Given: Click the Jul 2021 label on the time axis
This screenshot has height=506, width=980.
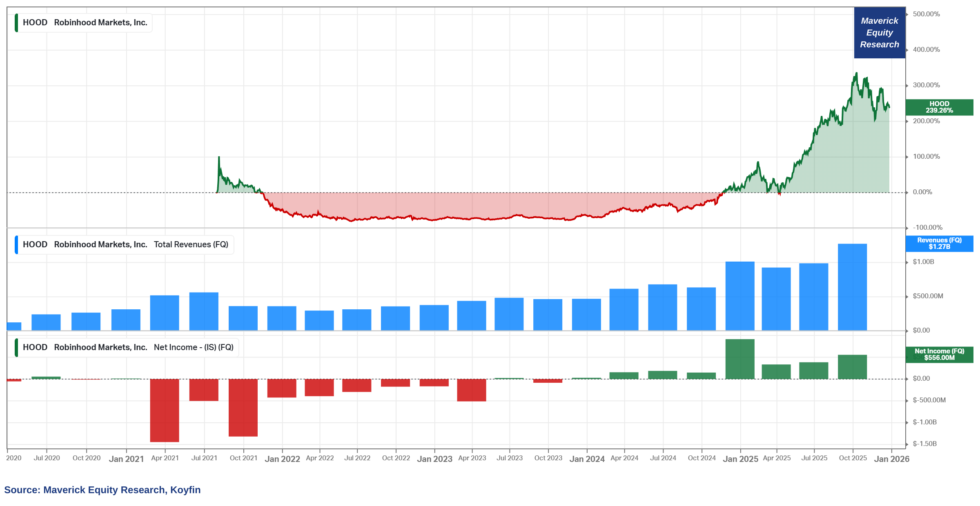Looking at the screenshot, I should pyautogui.click(x=204, y=458).
